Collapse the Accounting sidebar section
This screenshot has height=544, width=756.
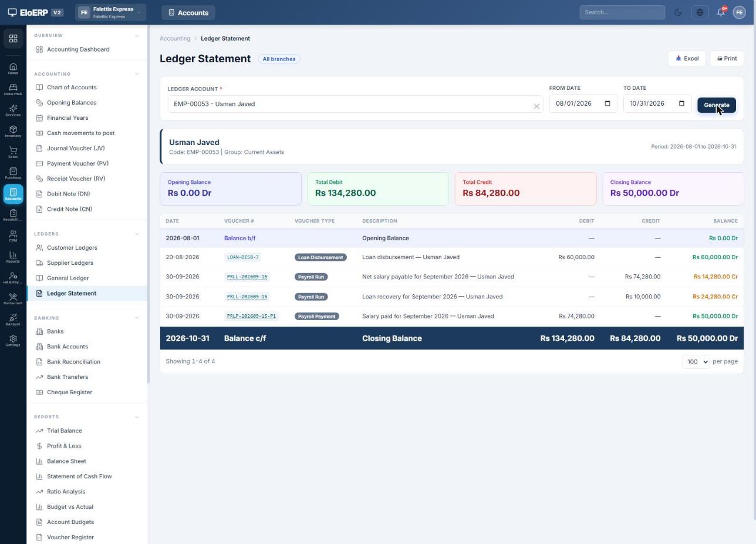[x=137, y=74]
